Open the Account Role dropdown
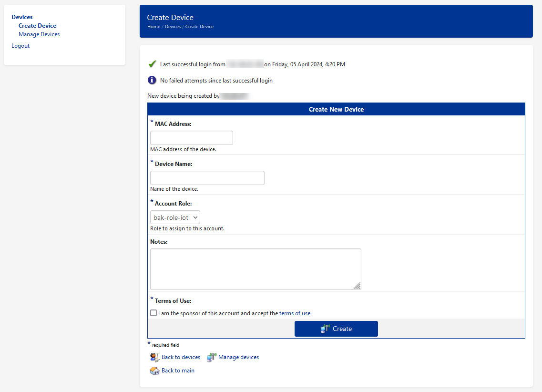The height and width of the screenshot is (392, 542). pos(175,217)
